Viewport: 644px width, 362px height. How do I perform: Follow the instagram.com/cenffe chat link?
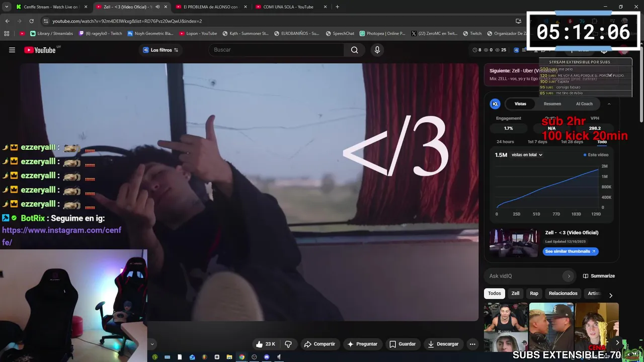pos(61,236)
